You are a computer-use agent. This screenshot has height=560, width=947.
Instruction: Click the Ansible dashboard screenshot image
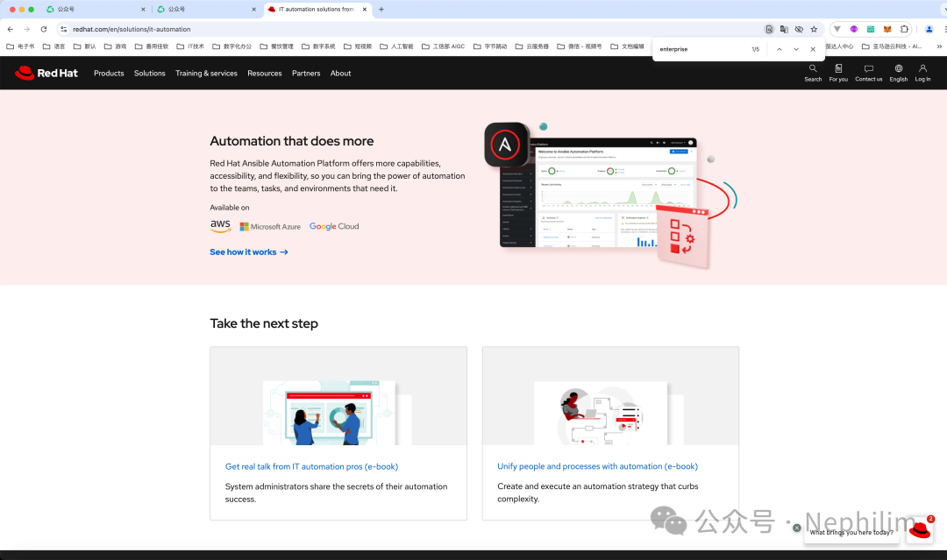(x=598, y=193)
